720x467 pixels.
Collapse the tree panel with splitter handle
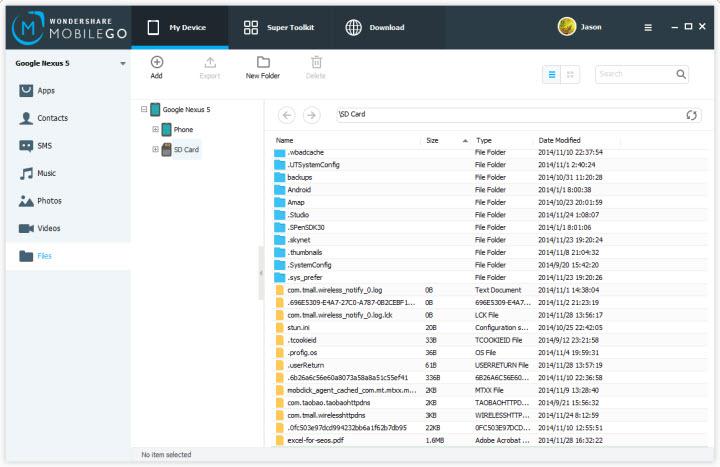click(x=261, y=273)
